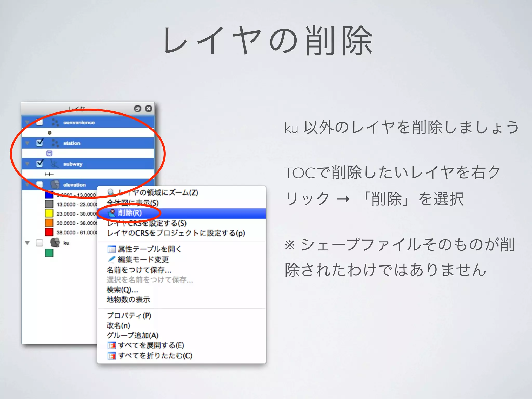Click the station layer point icon
Screen dimensions: 532x399
(55, 143)
